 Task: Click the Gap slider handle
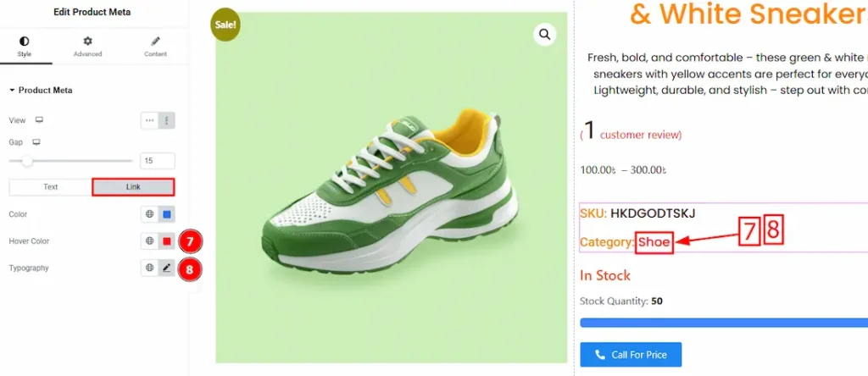27,160
